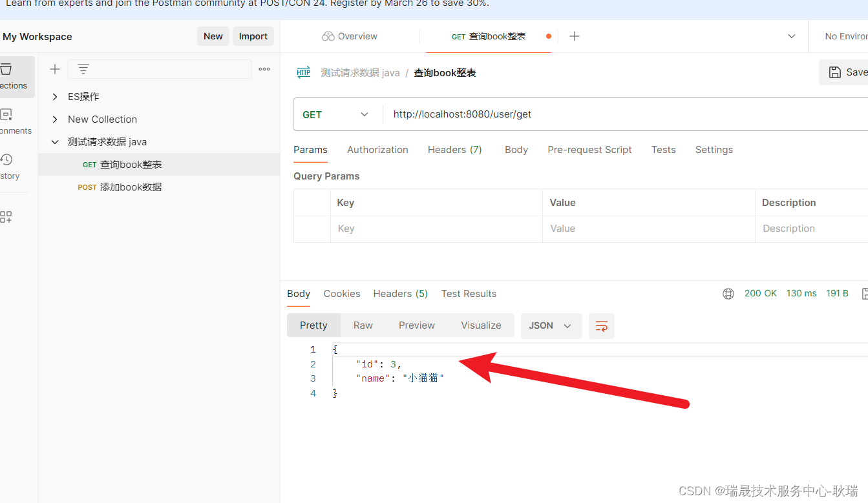Viewport: 868px width, 503px height.
Task: Collapse the 测试请求数据 java collection
Action: [x=54, y=141]
